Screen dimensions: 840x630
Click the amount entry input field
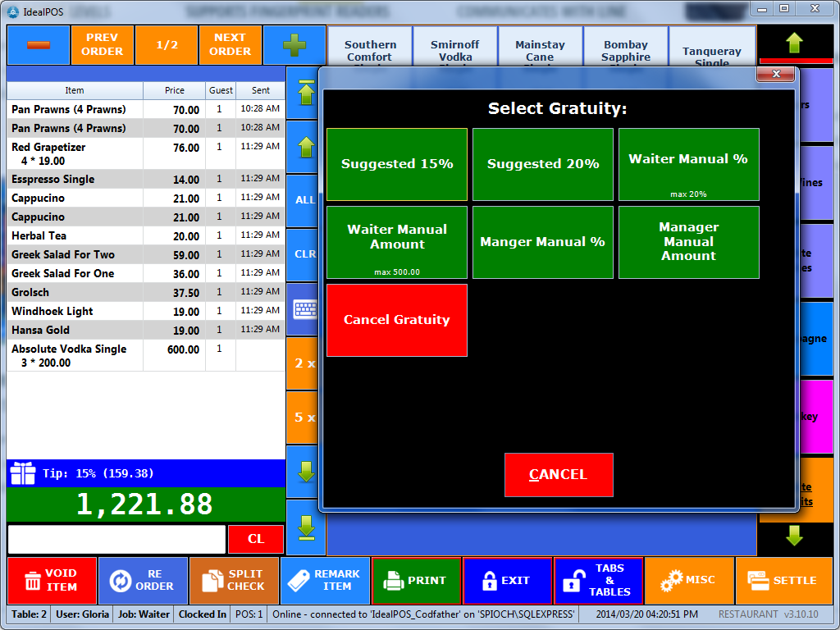click(x=116, y=540)
